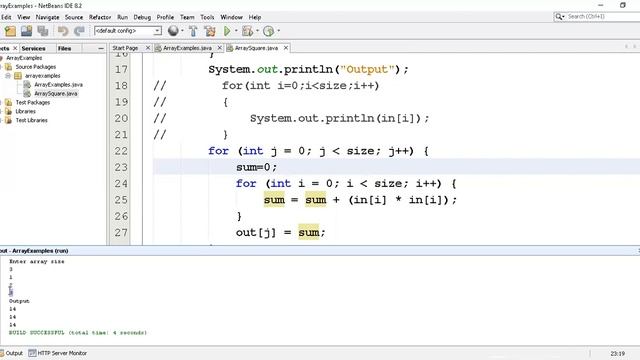This screenshot has width=640, height=360.
Task: Open dropdown arrow beside Profile Project icon
Action: 279,31
